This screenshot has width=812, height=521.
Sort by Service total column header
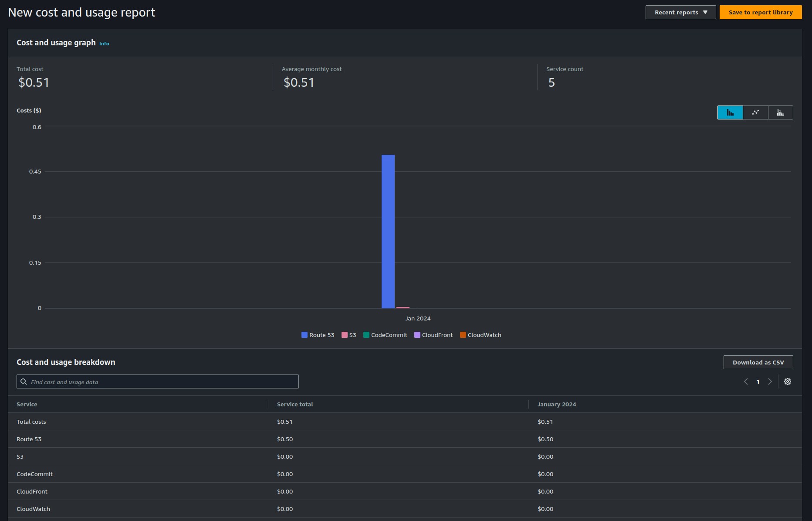(295, 404)
